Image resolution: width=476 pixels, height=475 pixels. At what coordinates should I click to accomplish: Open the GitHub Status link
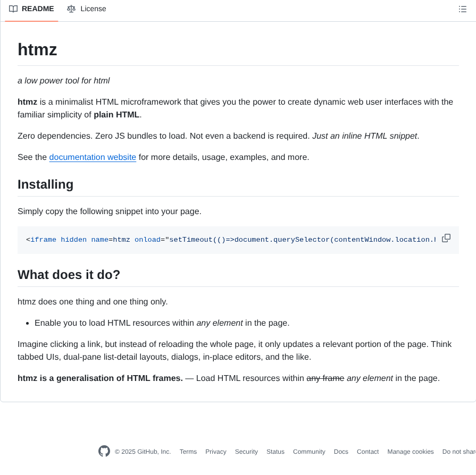[x=275, y=452]
